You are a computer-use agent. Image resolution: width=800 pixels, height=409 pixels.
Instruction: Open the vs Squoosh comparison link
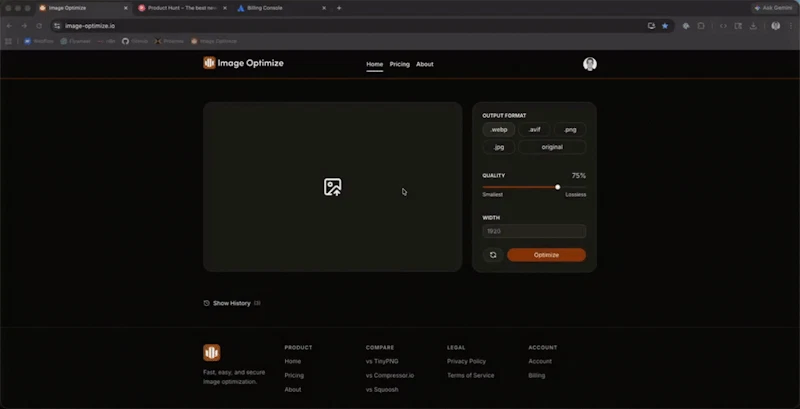382,390
